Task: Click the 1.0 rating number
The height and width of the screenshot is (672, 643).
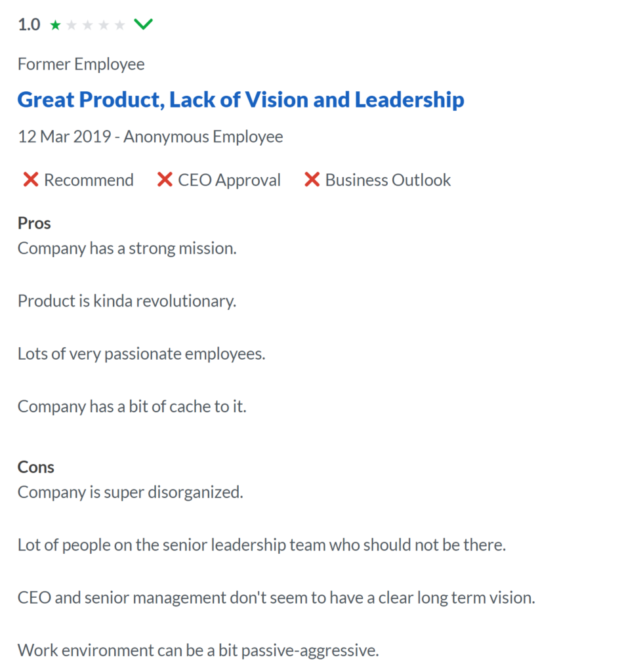Action: tap(29, 25)
